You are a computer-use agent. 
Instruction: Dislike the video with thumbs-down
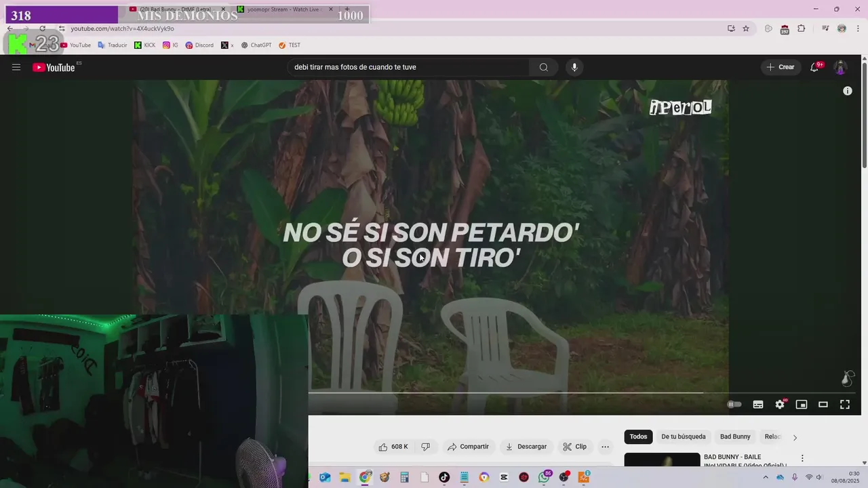pos(426,447)
